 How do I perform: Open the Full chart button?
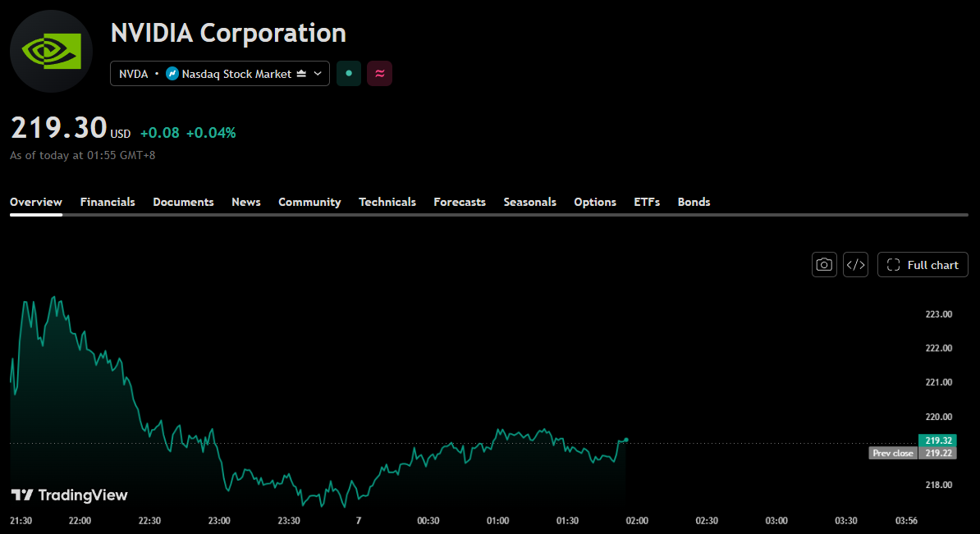(x=923, y=265)
